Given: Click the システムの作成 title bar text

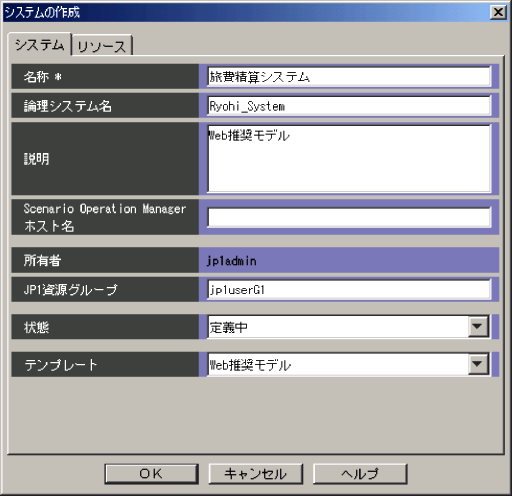Looking at the screenshot, I should [42, 13].
